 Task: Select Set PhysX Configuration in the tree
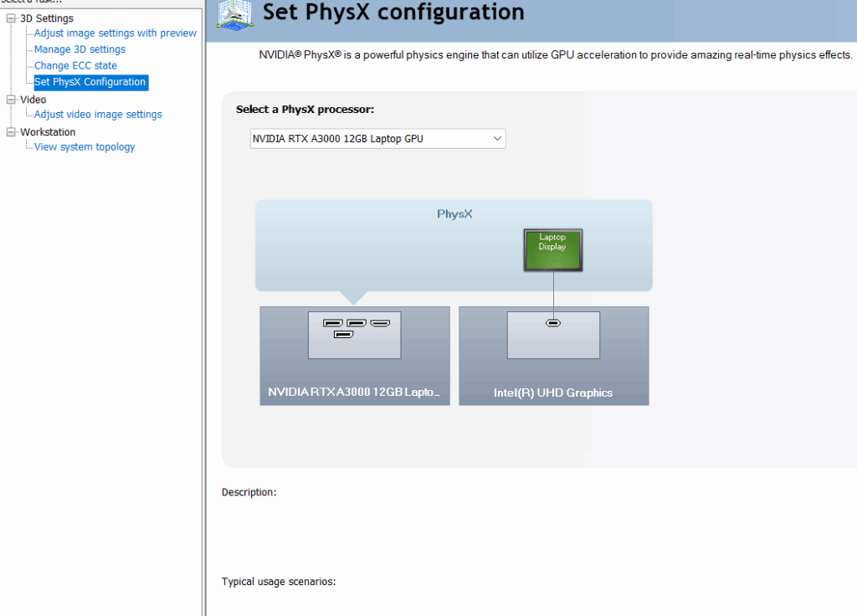pyautogui.click(x=90, y=82)
